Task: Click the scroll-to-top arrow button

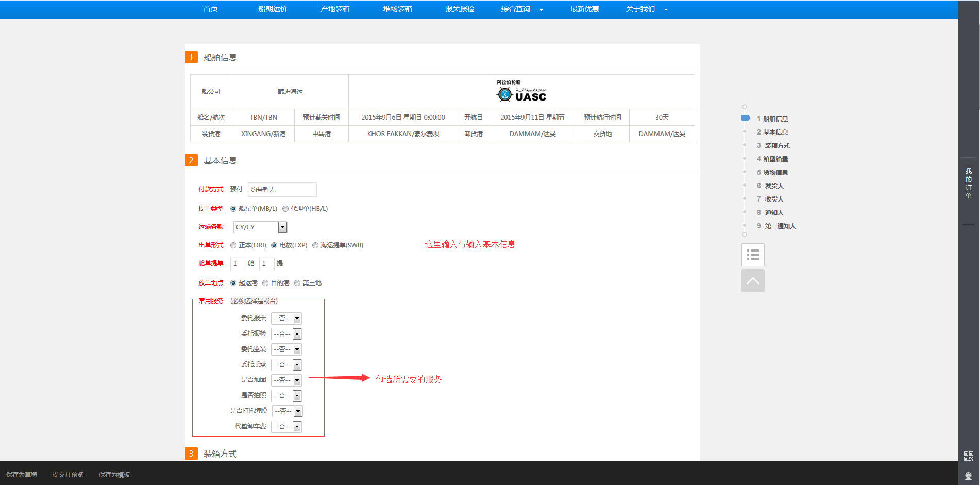Action: click(753, 281)
